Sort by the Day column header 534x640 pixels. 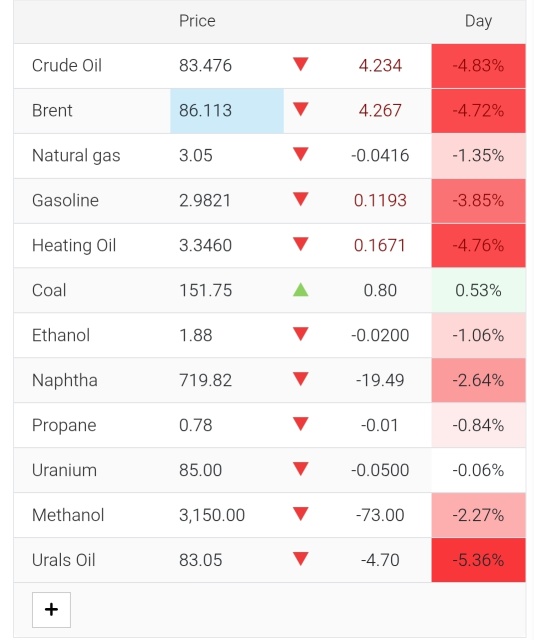(x=478, y=21)
